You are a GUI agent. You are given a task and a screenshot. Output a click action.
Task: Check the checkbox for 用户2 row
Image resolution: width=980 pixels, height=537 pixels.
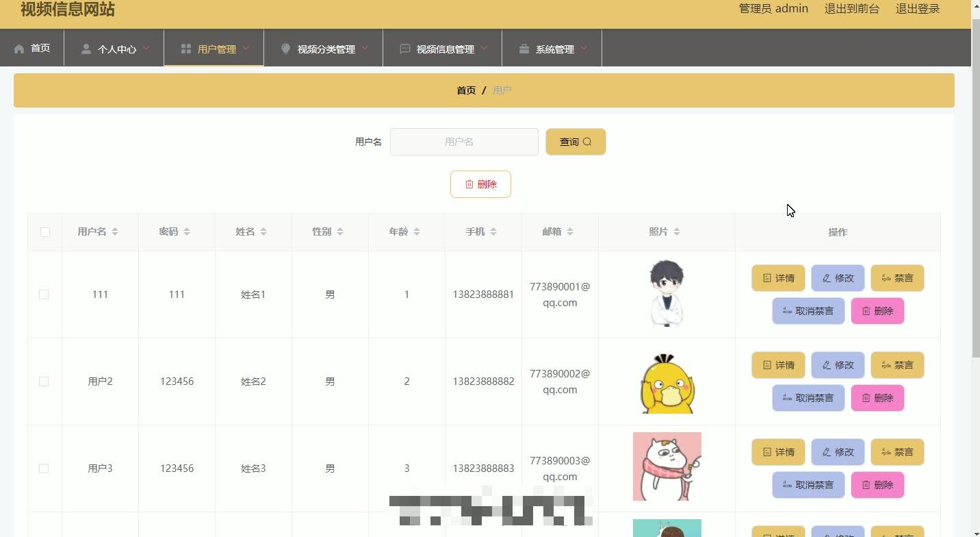pyautogui.click(x=44, y=381)
